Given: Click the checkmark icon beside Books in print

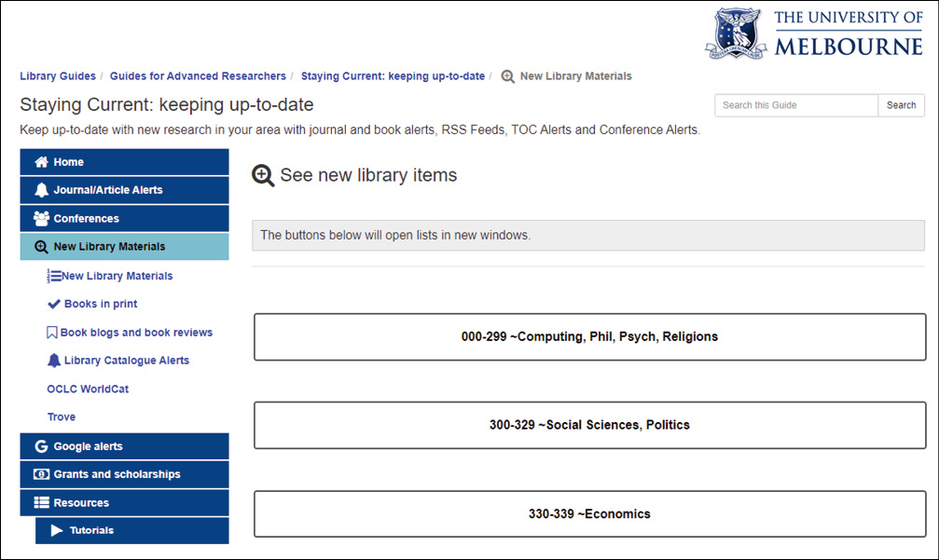Looking at the screenshot, I should coord(54,304).
